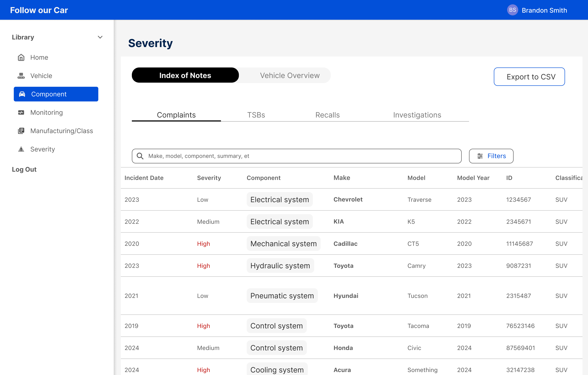Sort by the Incident Date column header
588x375 pixels.
point(144,178)
